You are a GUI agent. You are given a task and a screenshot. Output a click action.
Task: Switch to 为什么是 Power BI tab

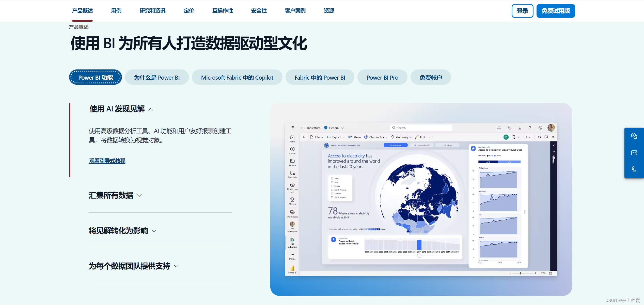pyautogui.click(x=157, y=78)
